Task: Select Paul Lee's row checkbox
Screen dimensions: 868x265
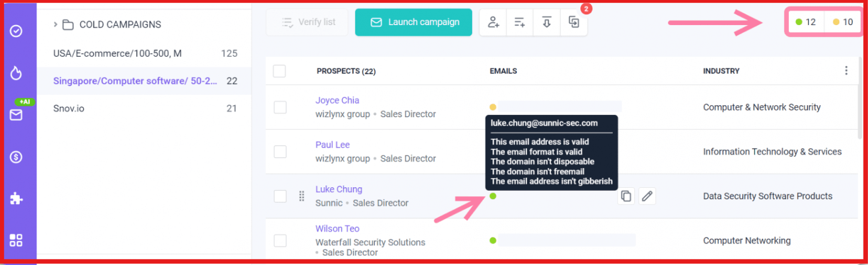Action: click(x=280, y=152)
